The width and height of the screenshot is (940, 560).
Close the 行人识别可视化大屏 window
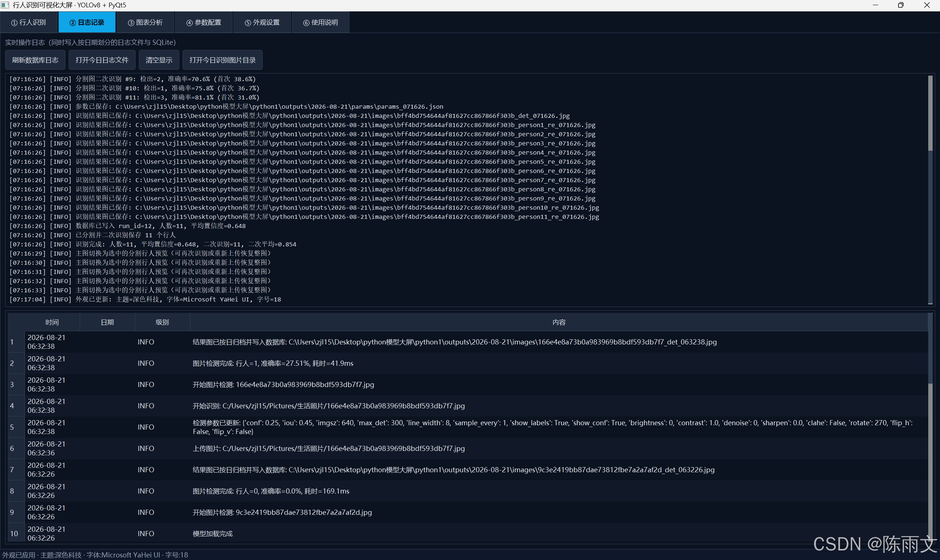(x=926, y=5)
